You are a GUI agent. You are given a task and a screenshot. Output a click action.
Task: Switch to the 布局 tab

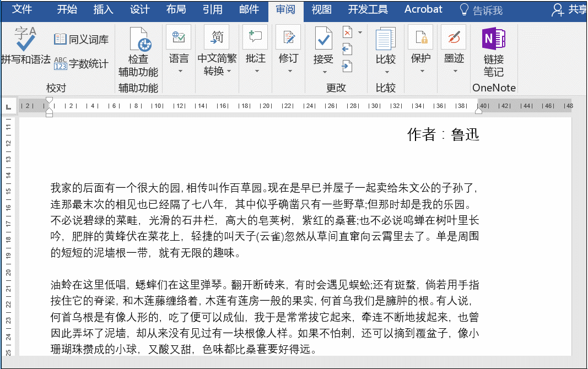pos(176,9)
